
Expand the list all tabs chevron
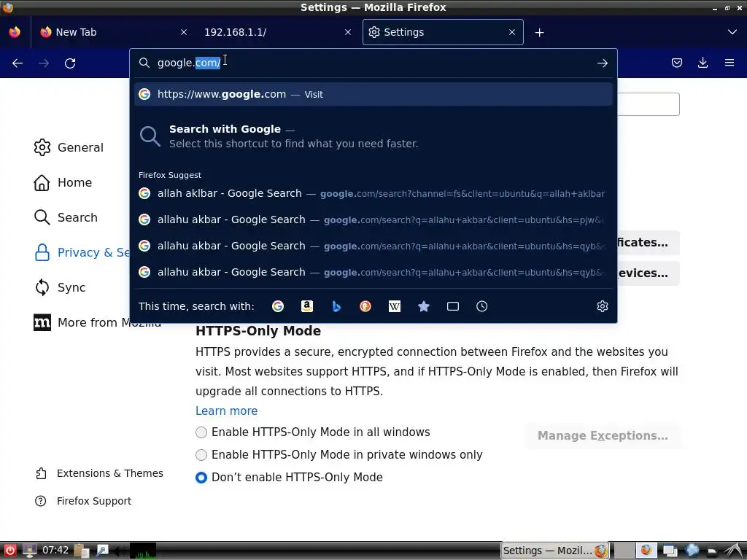click(732, 32)
